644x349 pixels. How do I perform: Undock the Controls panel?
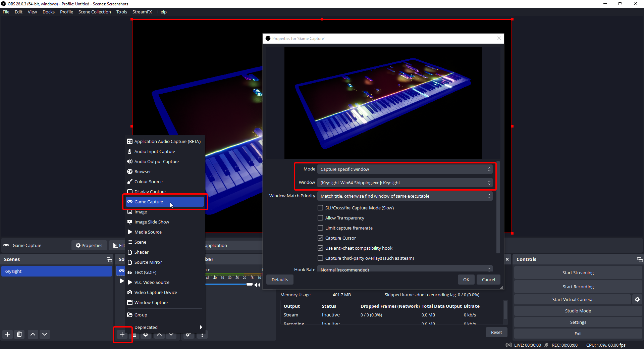[640, 259]
